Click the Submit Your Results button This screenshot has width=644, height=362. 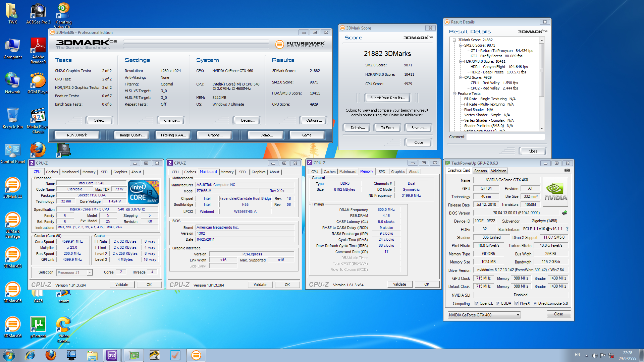(x=387, y=98)
